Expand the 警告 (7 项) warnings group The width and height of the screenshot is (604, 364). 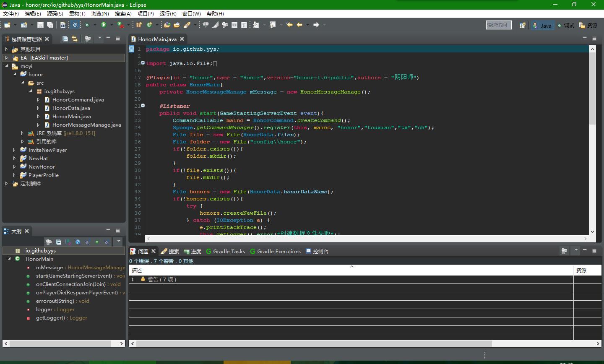(x=133, y=279)
